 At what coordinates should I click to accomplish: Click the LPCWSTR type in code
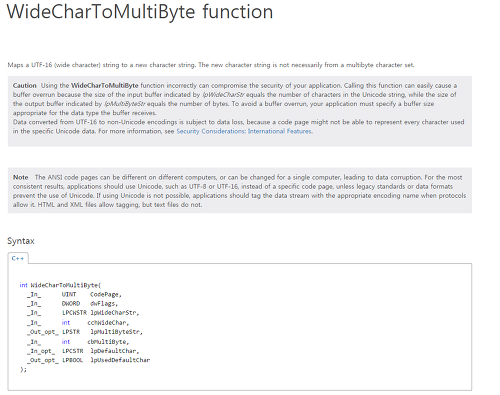(x=74, y=313)
